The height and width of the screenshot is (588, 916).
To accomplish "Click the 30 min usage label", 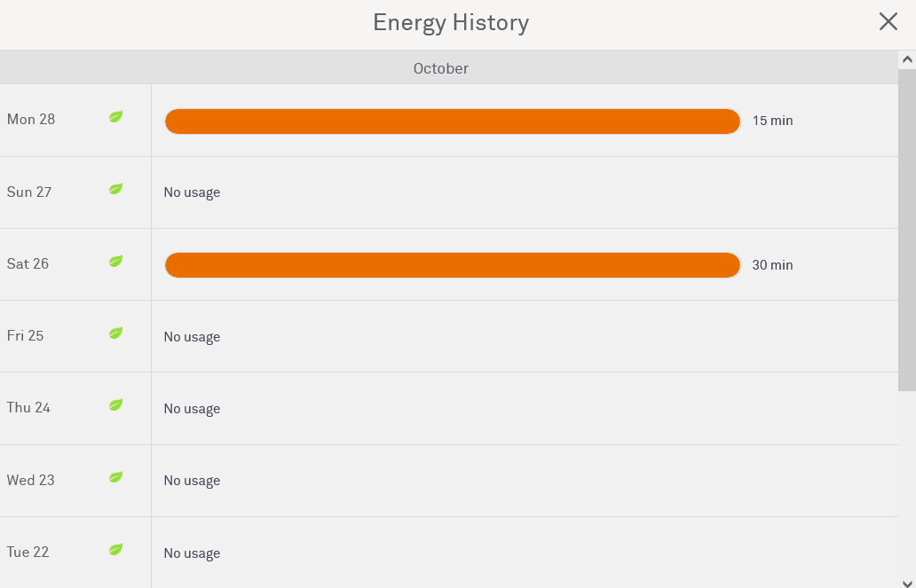I will (772, 265).
